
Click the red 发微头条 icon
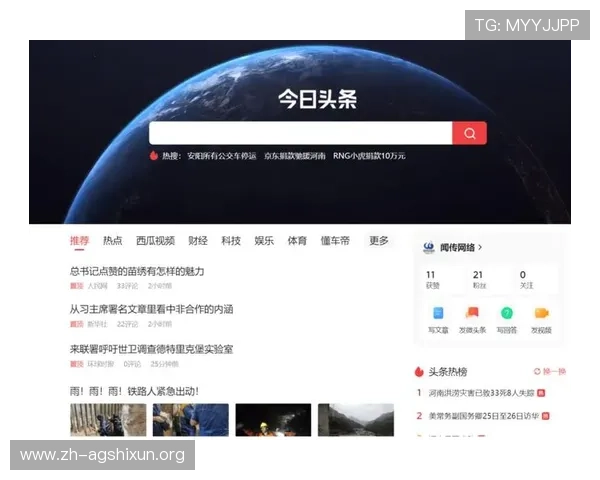point(473,313)
